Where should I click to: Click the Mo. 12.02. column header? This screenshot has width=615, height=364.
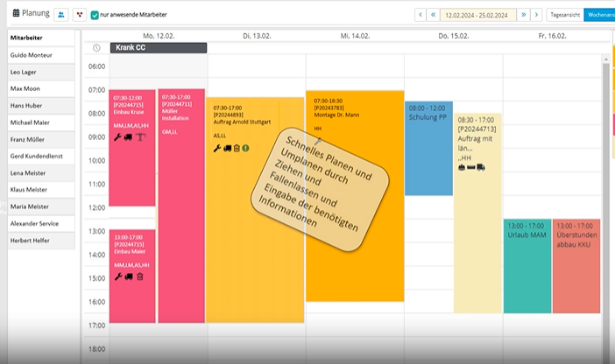point(159,36)
